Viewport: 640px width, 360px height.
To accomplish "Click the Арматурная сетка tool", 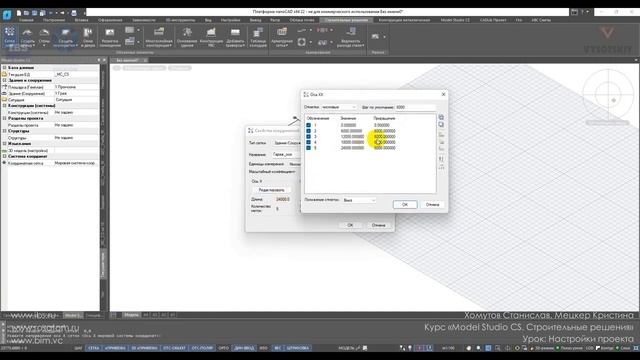I will pyautogui.click(x=282, y=38).
